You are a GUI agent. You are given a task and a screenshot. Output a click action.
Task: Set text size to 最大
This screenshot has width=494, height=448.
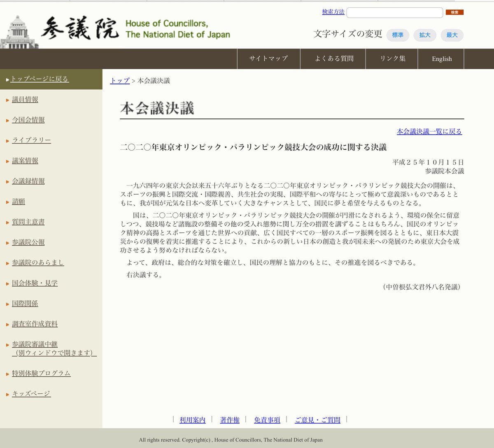pyautogui.click(x=452, y=35)
